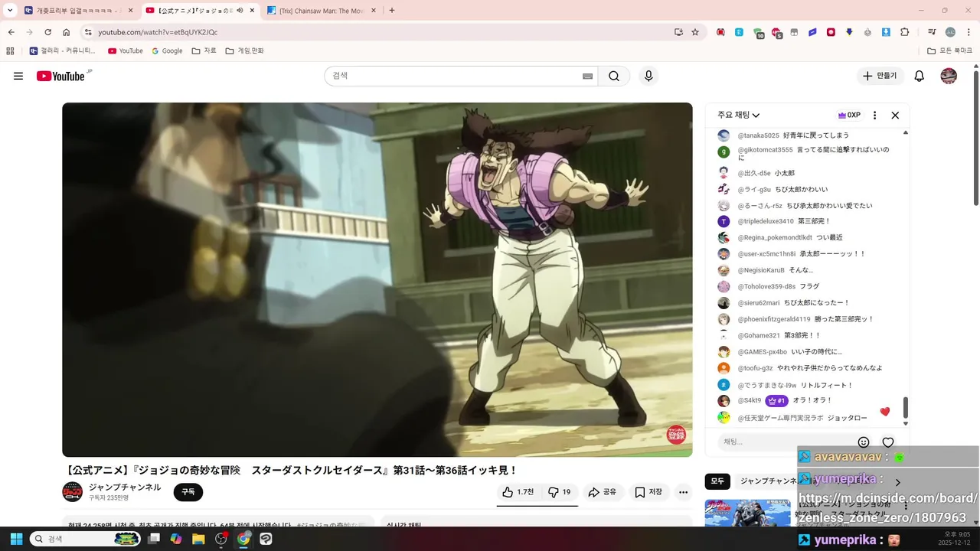Open Copilot from the taskbar
The width and height of the screenshot is (980, 551).
tap(176, 539)
